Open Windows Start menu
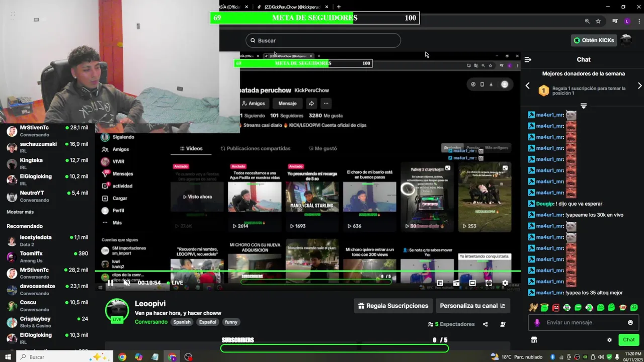The image size is (644, 362). point(8,357)
